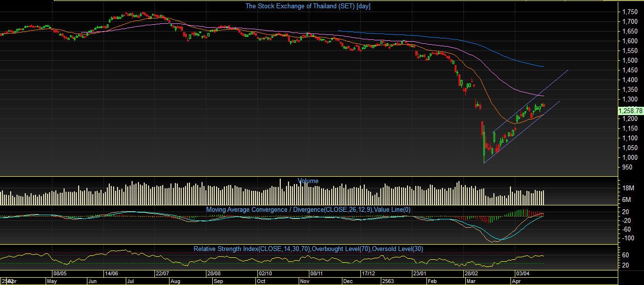644x285 pixels.
Task: Click the 1,700 price axis label
Action: [x=630, y=21]
